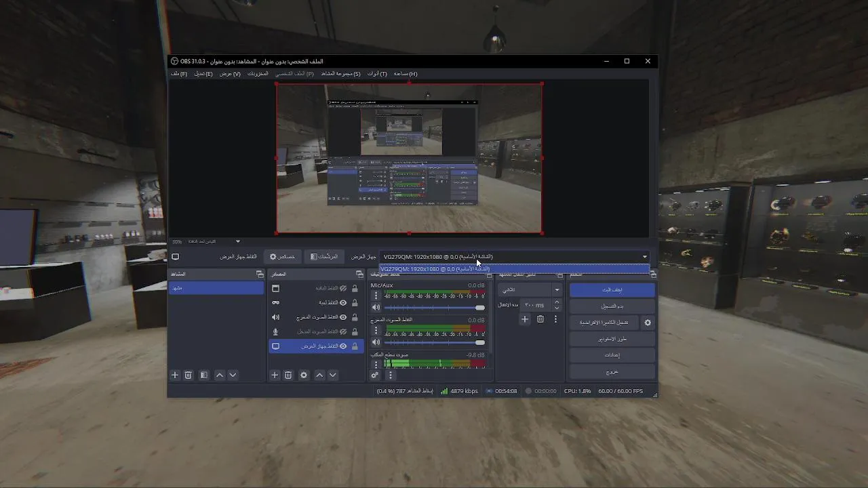
Task: Open source properties gear in Sources panel
Action: 304,375
